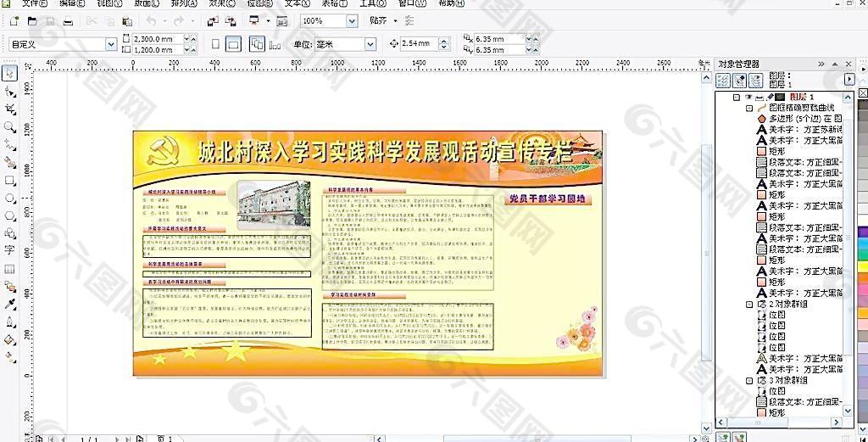Toggle landscape page orientation button

click(231, 44)
